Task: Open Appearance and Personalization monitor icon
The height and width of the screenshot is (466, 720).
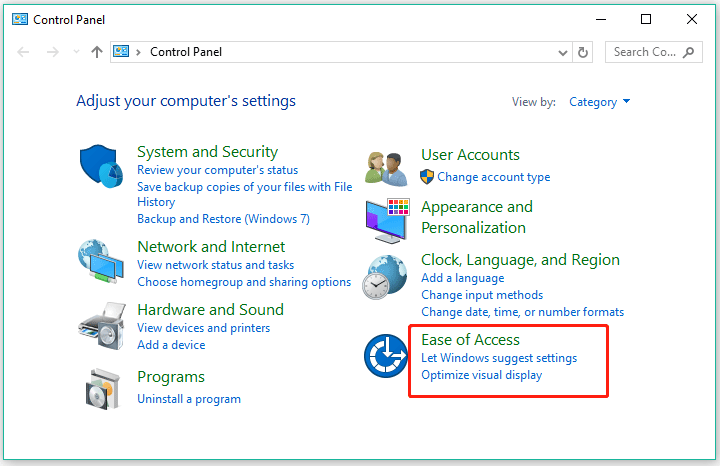Action: tap(387, 221)
